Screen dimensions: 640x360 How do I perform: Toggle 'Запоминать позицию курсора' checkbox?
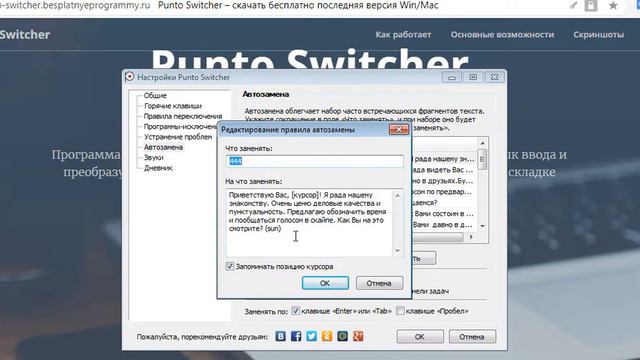pyautogui.click(x=230, y=266)
